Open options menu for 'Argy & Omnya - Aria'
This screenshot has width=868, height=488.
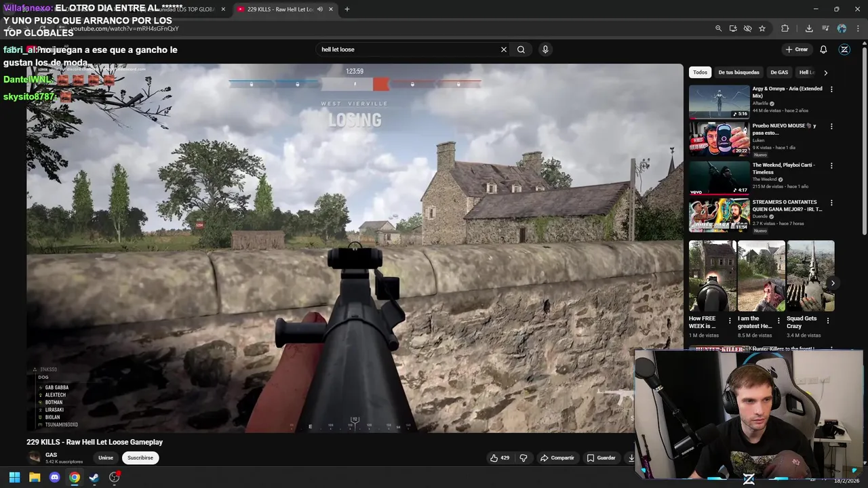[831, 89]
